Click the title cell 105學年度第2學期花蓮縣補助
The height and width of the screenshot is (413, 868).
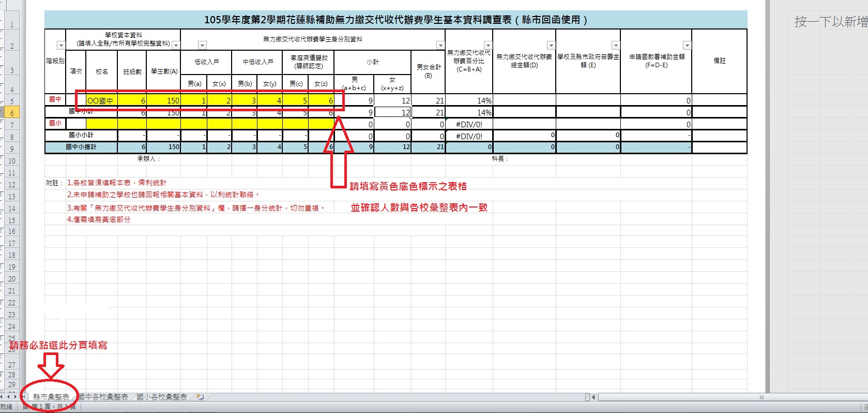pos(395,20)
